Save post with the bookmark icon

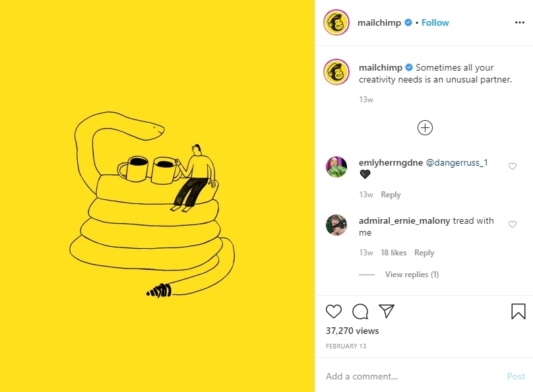tap(518, 311)
